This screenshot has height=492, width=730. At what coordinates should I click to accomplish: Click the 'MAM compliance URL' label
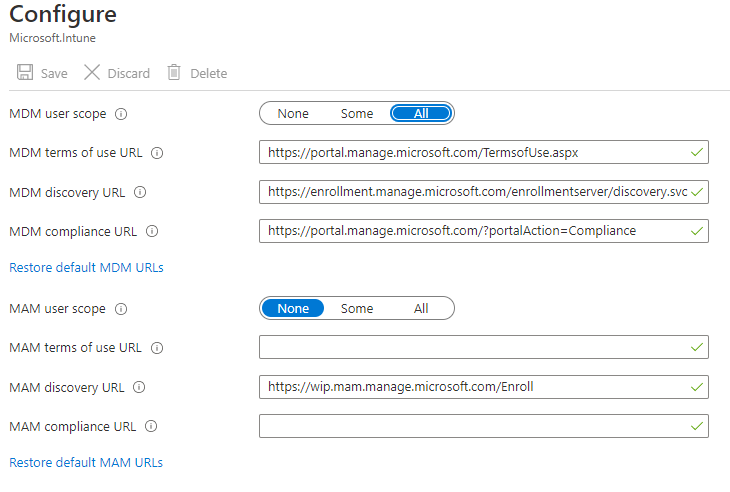point(73,427)
